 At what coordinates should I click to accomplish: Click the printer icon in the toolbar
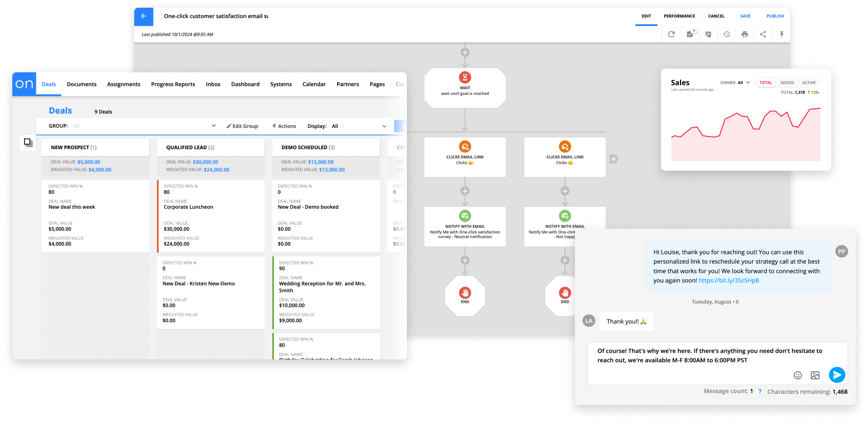point(745,34)
